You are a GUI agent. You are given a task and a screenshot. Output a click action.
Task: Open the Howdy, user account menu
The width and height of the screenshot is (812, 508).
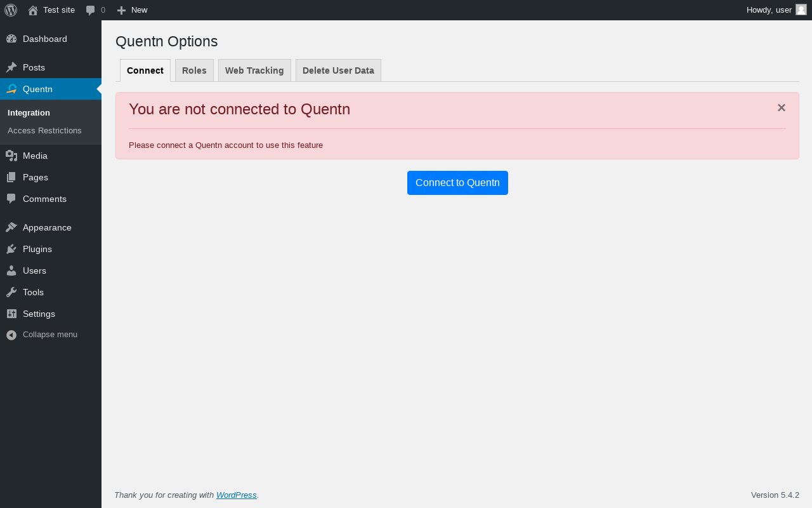tap(776, 10)
